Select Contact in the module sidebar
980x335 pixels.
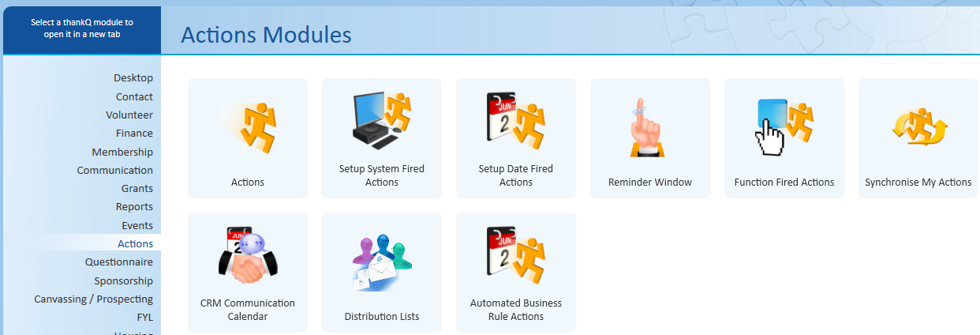[134, 96]
